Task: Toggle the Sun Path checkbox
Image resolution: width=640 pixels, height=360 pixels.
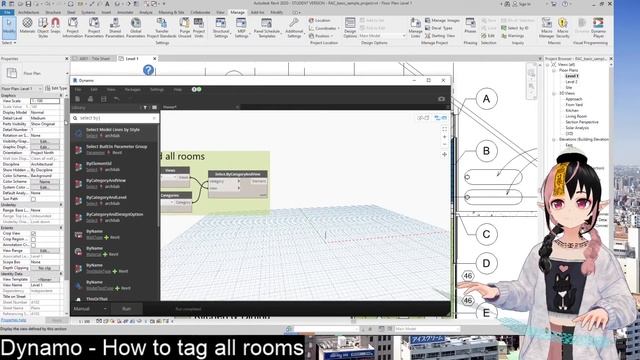Action: (33, 199)
